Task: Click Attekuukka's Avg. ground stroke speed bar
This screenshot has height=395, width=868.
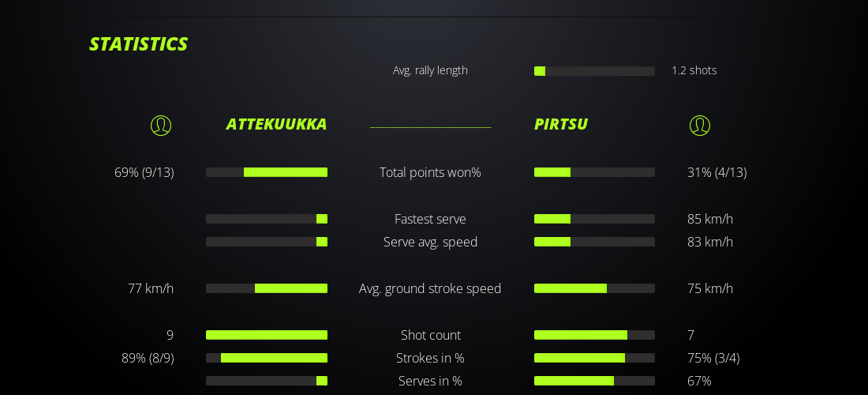Action: (x=267, y=288)
